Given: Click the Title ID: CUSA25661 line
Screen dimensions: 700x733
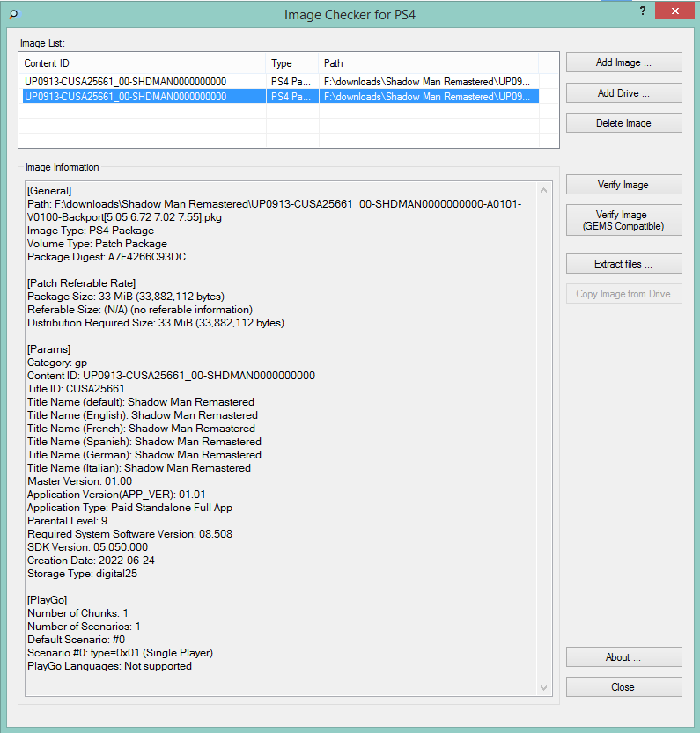Looking at the screenshot, I should coord(76,389).
